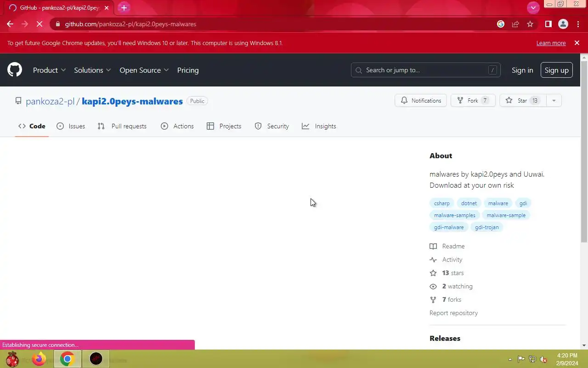Image resolution: width=588 pixels, height=368 pixels.
Task: Expand the Open Source menu
Action: (144, 70)
